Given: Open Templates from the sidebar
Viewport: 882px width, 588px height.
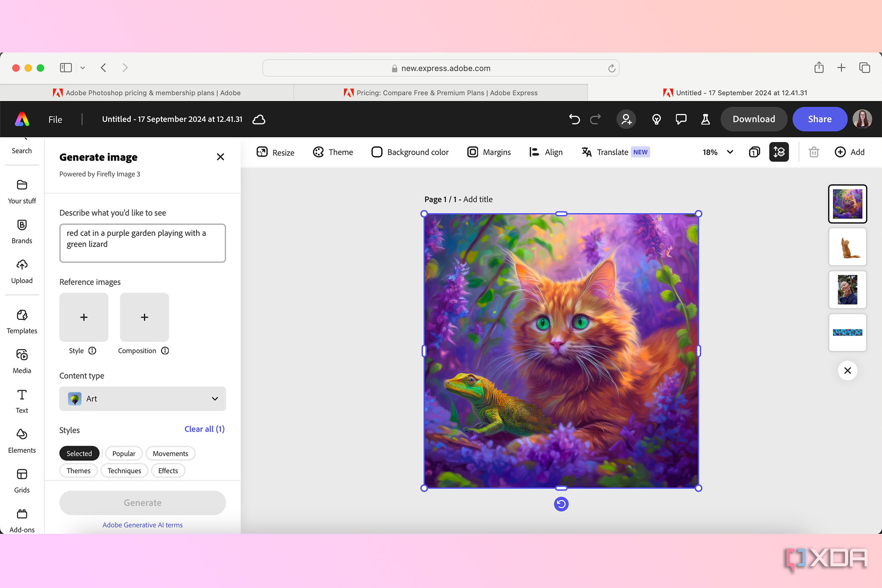Looking at the screenshot, I should [22, 322].
